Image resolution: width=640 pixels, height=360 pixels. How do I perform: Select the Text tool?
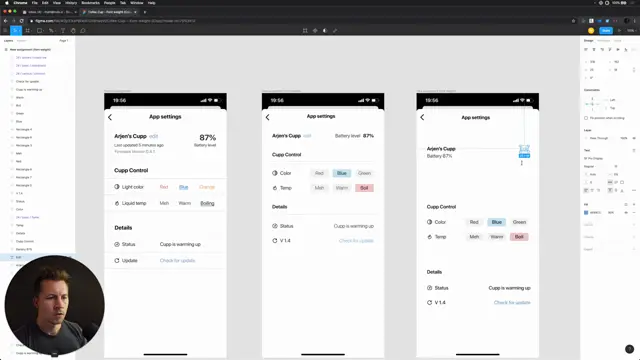tap(63, 31)
